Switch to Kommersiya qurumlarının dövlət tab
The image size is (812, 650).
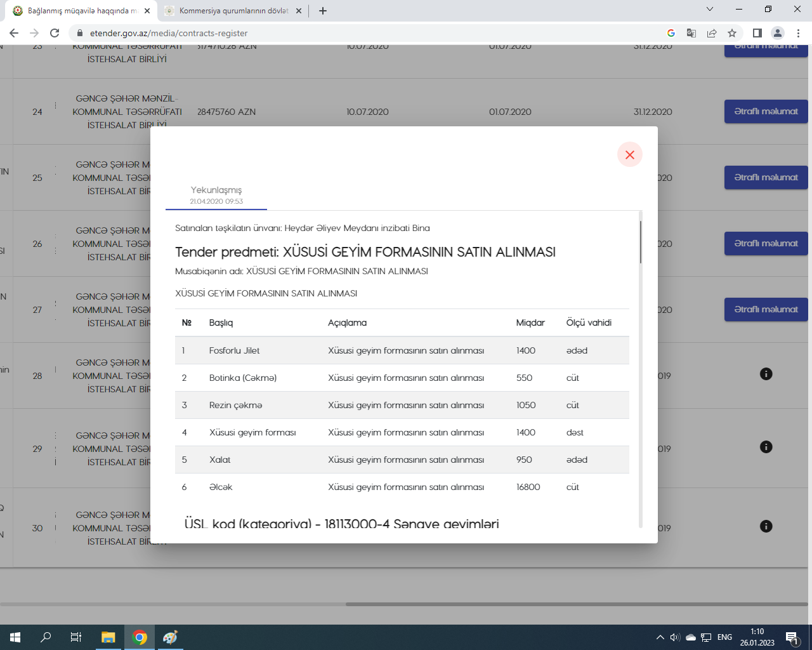pos(233,11)
